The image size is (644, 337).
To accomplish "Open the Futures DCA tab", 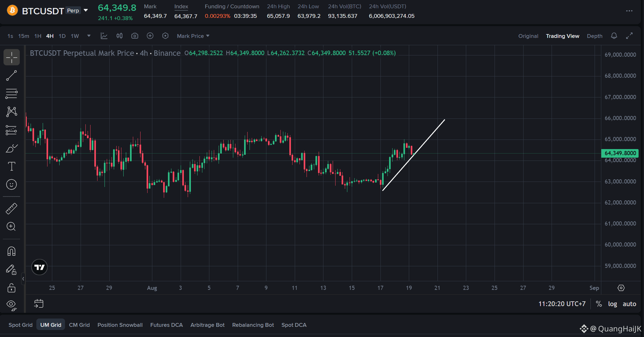I will click(x=167, y=325).
